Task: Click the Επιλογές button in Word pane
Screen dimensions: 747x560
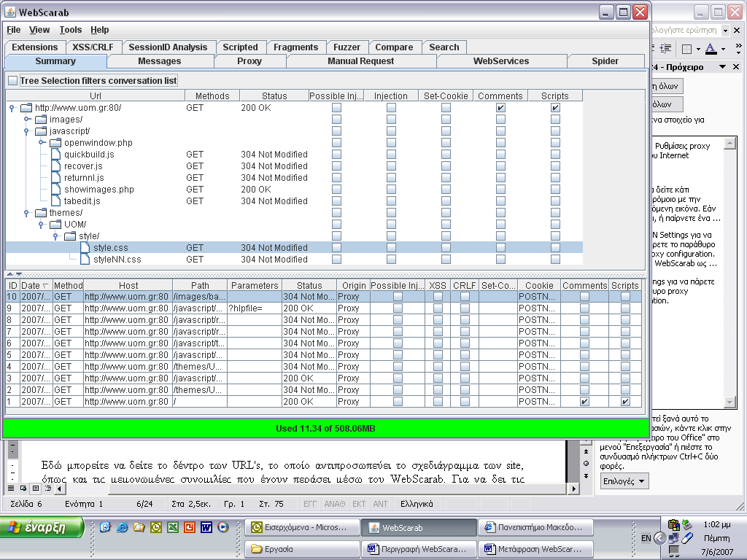Action: 624,481
